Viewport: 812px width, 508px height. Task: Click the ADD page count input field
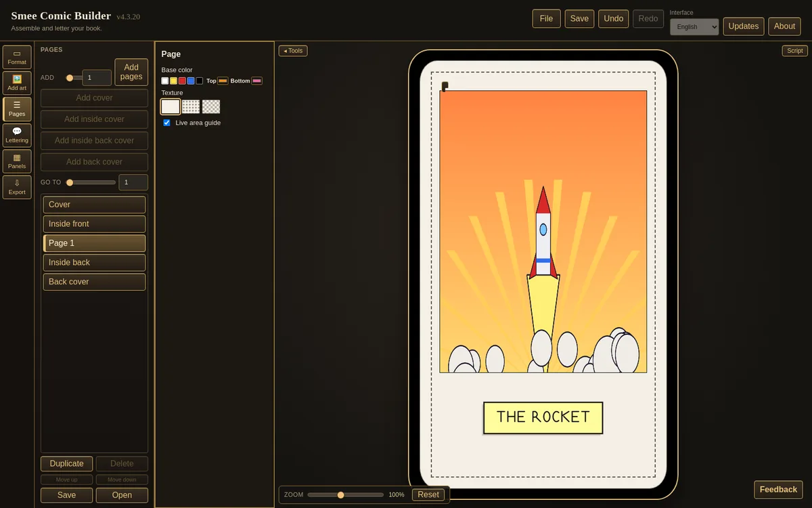pos(97,78)
